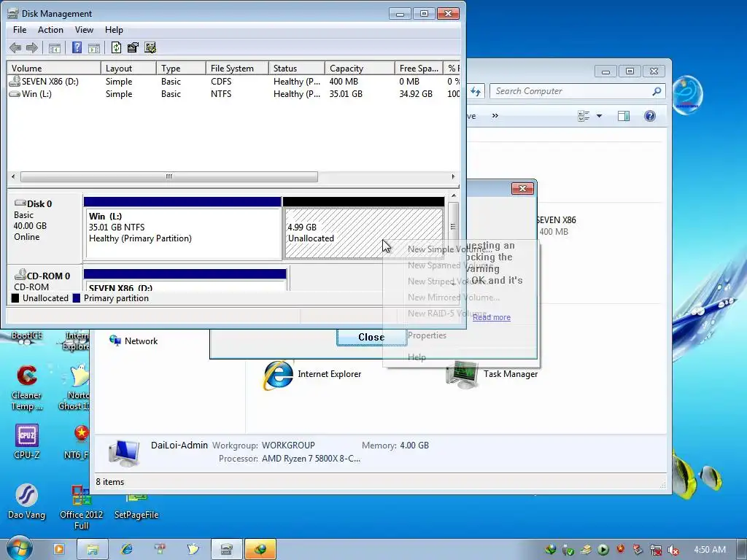747x560 pixels.
Task: Click the change view icon in Explorer
Action: [584, 116]
